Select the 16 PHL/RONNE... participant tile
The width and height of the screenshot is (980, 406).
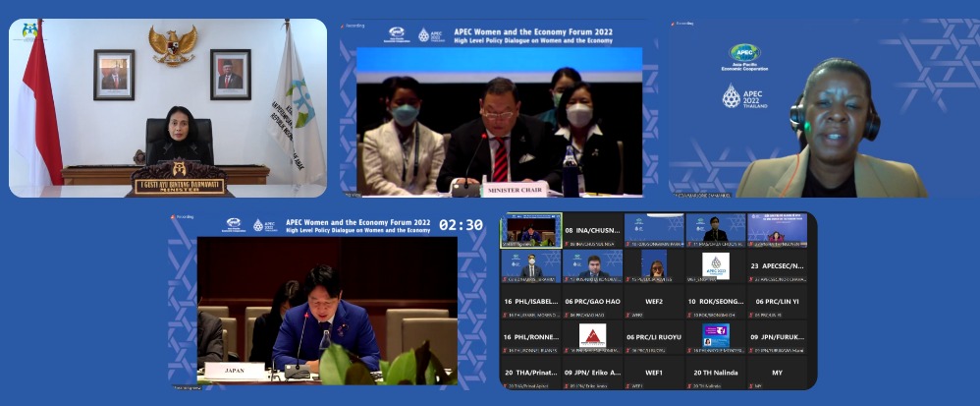(530, 337)
